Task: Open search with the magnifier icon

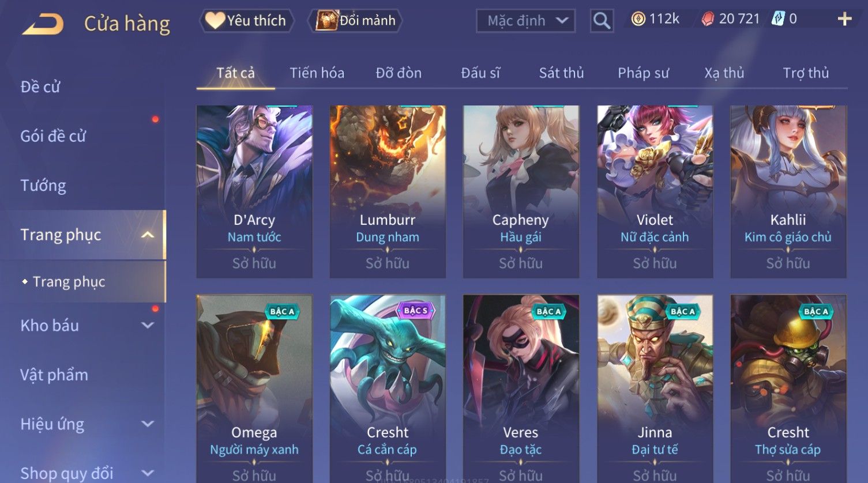Action: pyautogui.click(x=602, y=21)
